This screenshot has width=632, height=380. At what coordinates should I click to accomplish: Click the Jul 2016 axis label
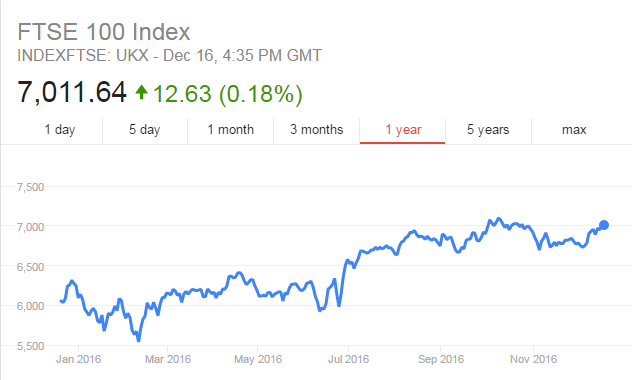click(x=348, y=359)
